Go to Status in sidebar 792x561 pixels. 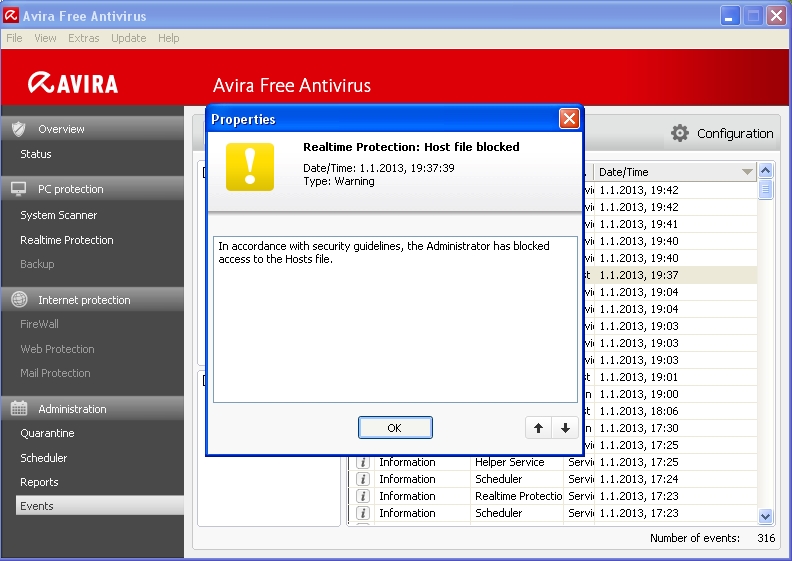tap(36, 154)
